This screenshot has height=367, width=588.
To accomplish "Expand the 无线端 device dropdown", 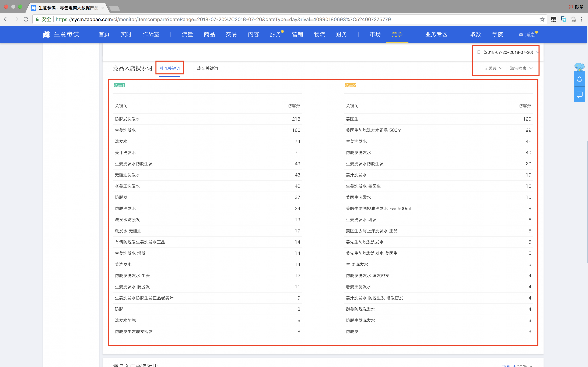I will pos(493,69).
